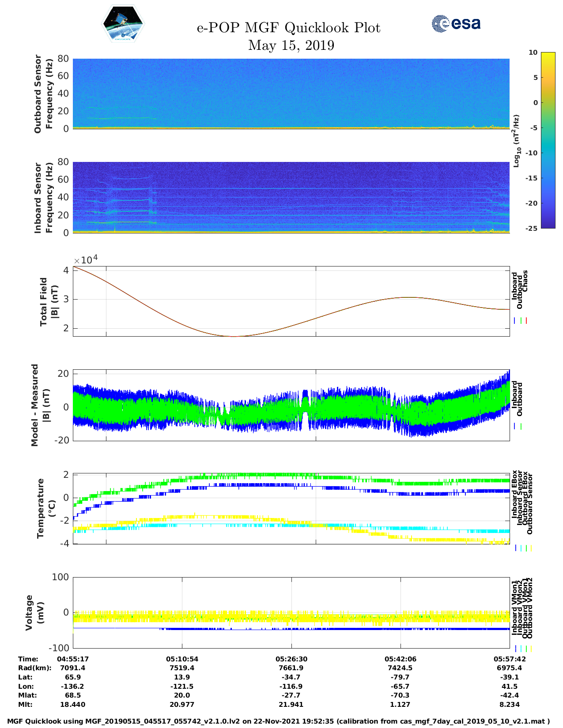
Task: Click the Temperature legend color markers
Action: point(523,548)
